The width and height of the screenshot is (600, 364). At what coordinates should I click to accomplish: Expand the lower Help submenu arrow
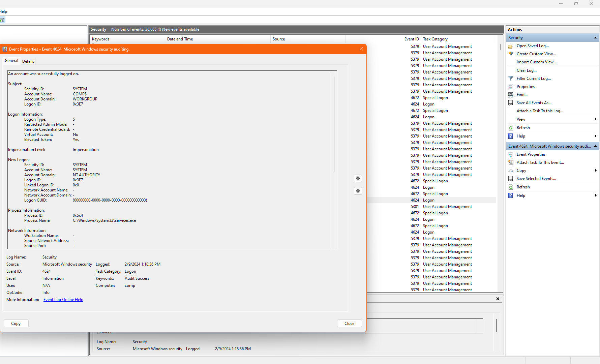pyautogui.click(x=596, y=195)
